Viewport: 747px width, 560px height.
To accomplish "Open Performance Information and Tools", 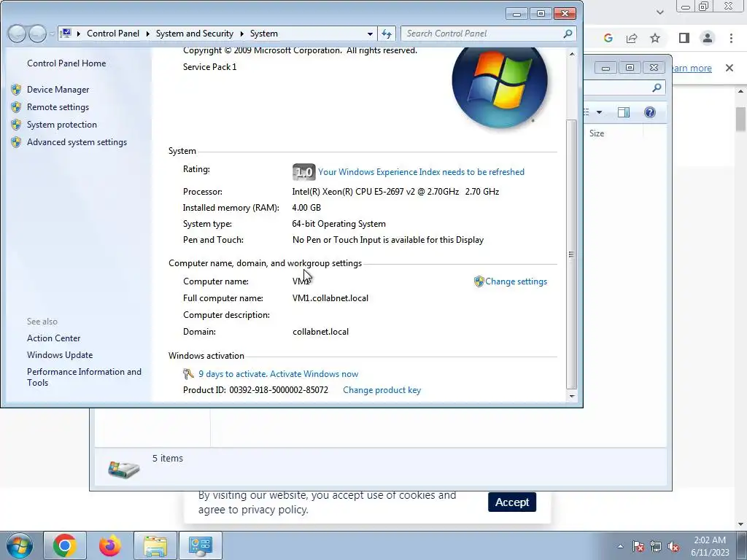I will tap(84, 377).
